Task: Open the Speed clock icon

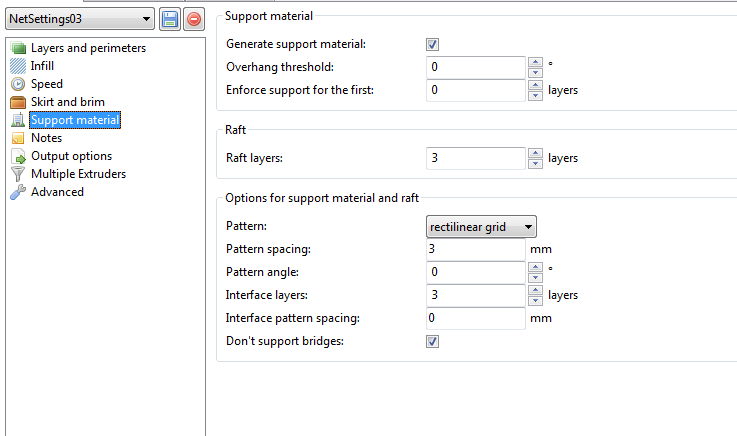Action: pos(18,84)
